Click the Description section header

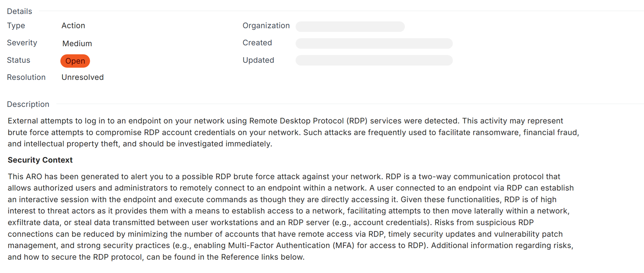[28, 104]
